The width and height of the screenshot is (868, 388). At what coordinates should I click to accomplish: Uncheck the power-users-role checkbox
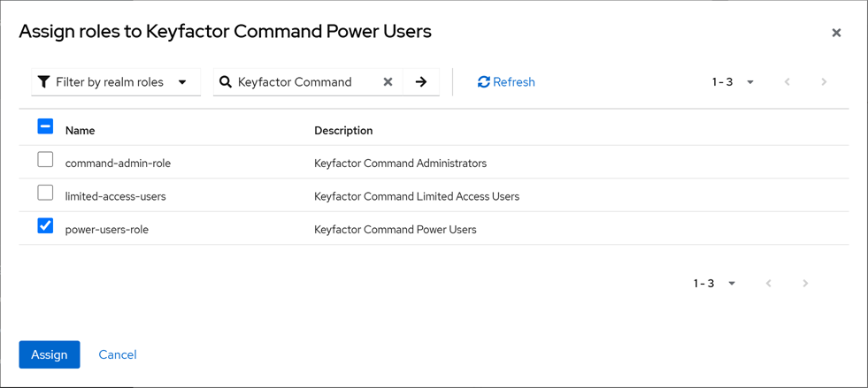click(x=45, y=226)
